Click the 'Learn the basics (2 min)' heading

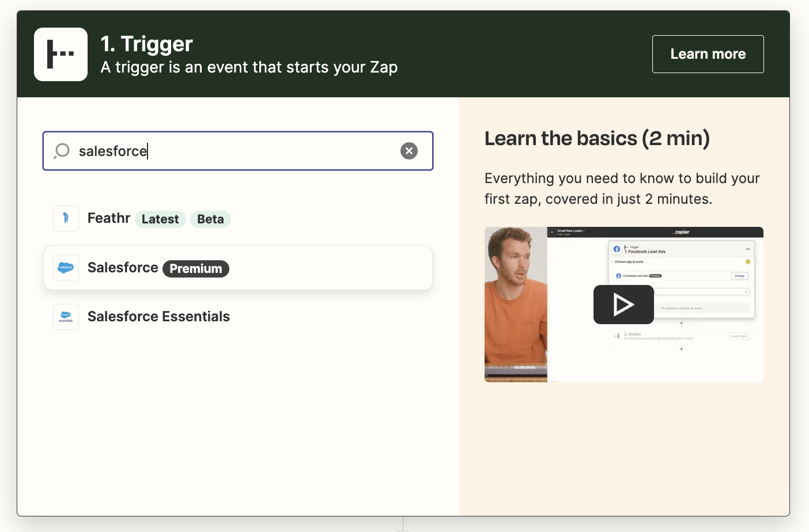click(x=597, y=138)
